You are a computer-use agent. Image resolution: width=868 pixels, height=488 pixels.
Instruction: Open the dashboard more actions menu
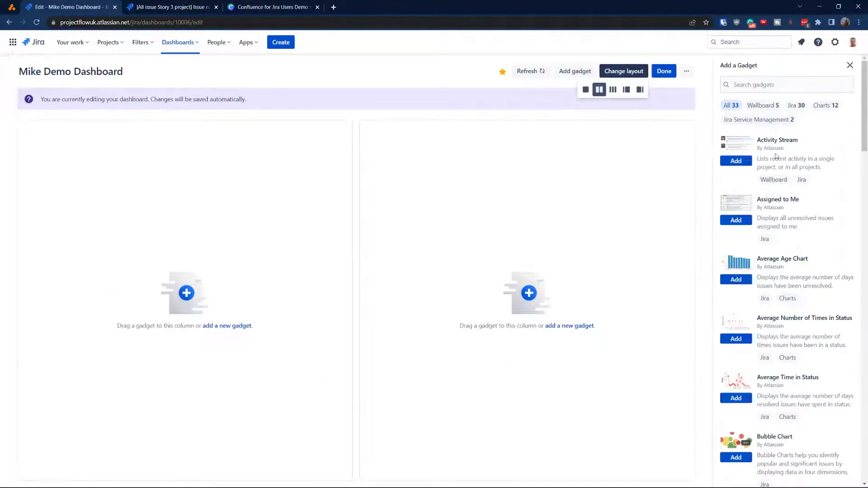click(686, 71)
